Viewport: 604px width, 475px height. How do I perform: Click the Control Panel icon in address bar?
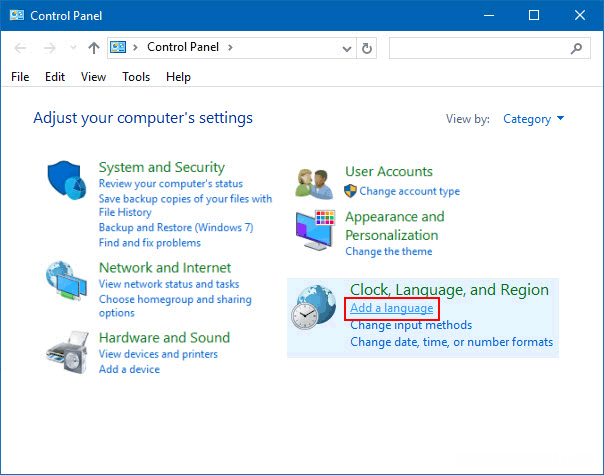118,47
